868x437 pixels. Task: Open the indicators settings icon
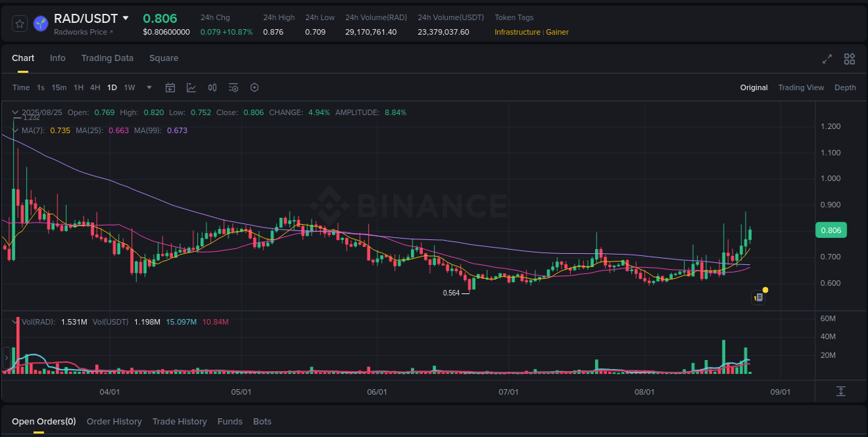233,87
